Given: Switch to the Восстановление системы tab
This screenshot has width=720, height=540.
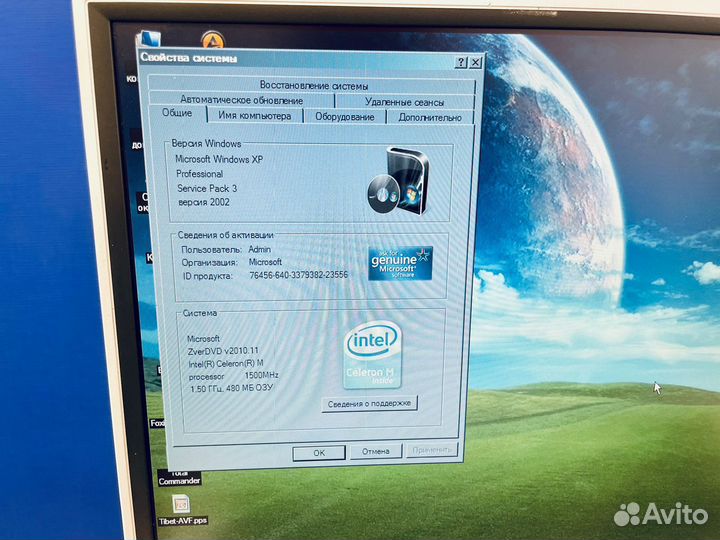Looking at the screenshot, I should tap(312, 85).
